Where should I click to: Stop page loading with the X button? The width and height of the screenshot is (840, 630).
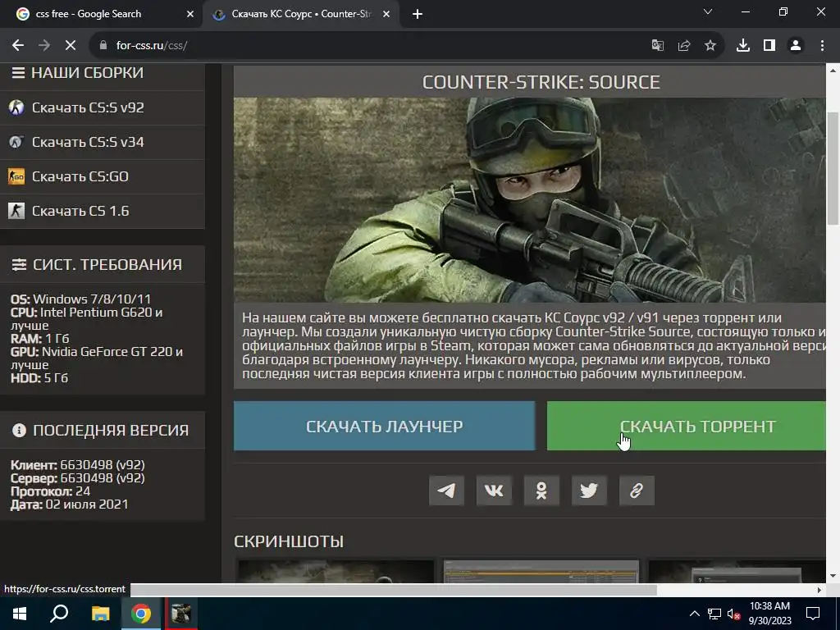71,46
